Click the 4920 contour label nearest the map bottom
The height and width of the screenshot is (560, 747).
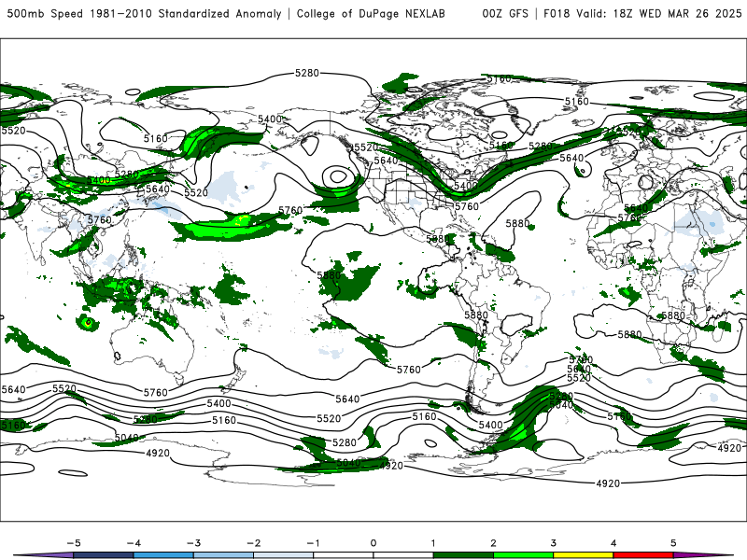point(608,483)
